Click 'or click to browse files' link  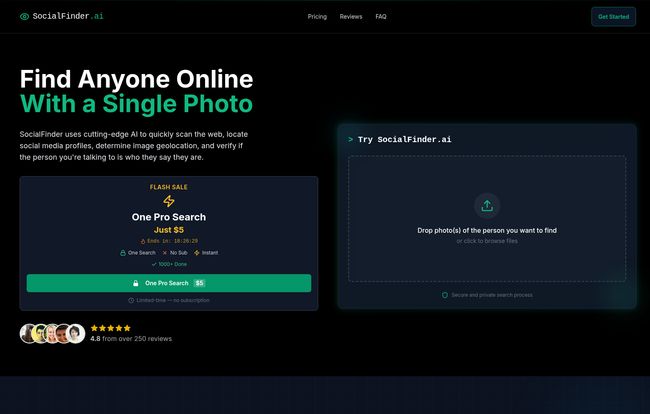click(487, 241)
